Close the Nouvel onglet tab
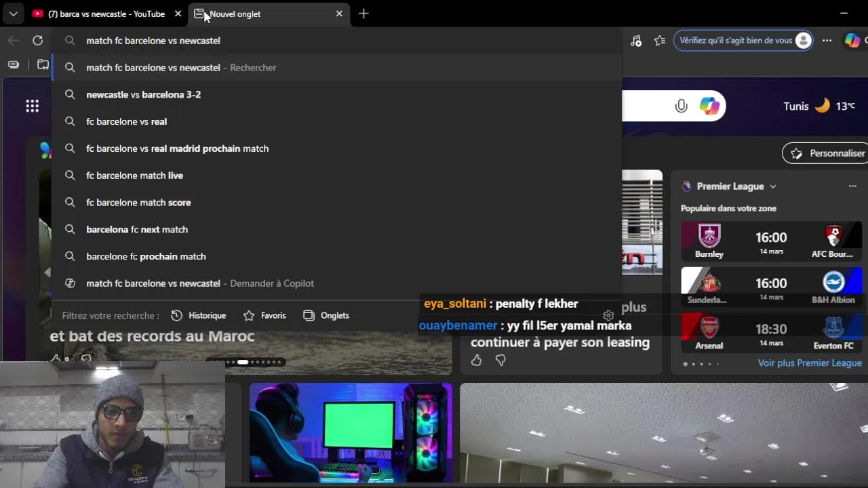 coord(339,14)
